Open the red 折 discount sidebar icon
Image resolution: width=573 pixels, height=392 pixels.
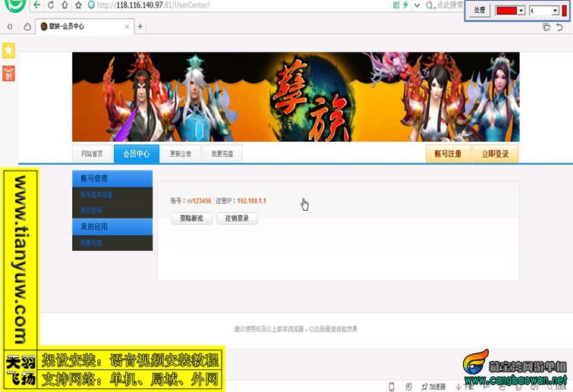point(9,74)
